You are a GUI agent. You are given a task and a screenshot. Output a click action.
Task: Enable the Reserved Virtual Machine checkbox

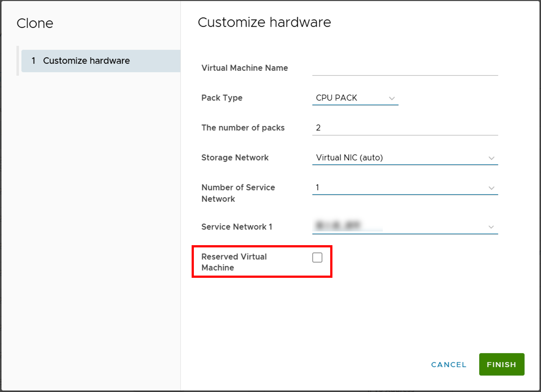click(317, 257)
